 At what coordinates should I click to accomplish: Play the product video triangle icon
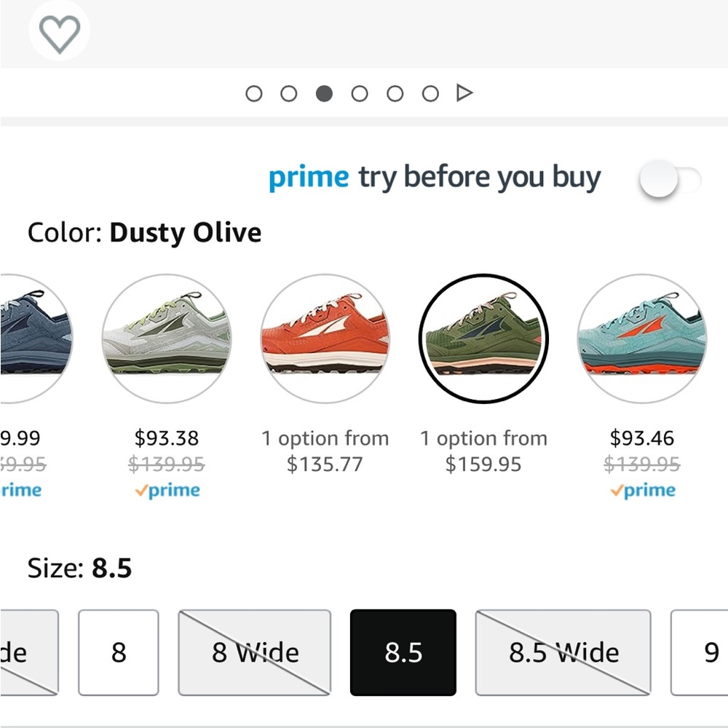pyautogui.click(x=464, y=93)
